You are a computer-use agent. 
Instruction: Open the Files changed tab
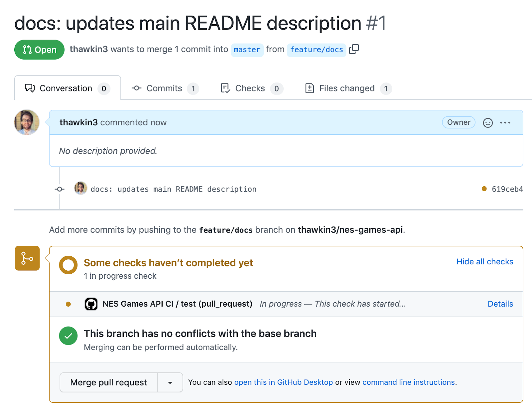coord(348,88)
